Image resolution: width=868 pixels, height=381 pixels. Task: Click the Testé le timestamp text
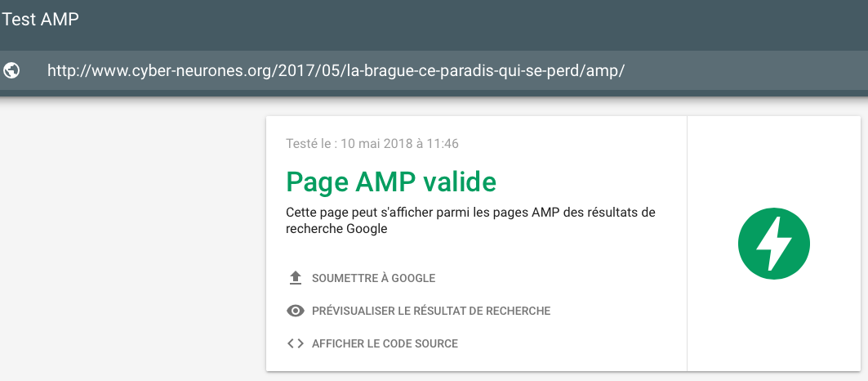pyautogui.click(x=372, y=144)
